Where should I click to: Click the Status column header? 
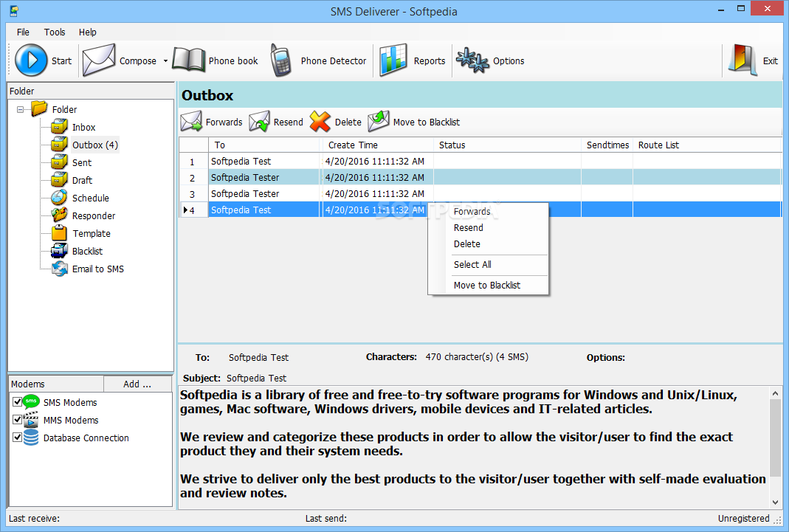[507, 145]
